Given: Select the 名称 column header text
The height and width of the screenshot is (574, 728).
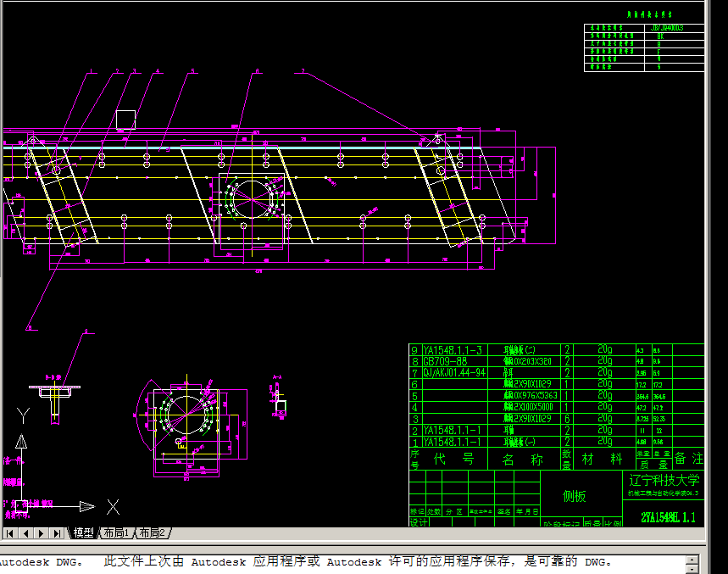Looking at the screenshot, I should (522, 460).
